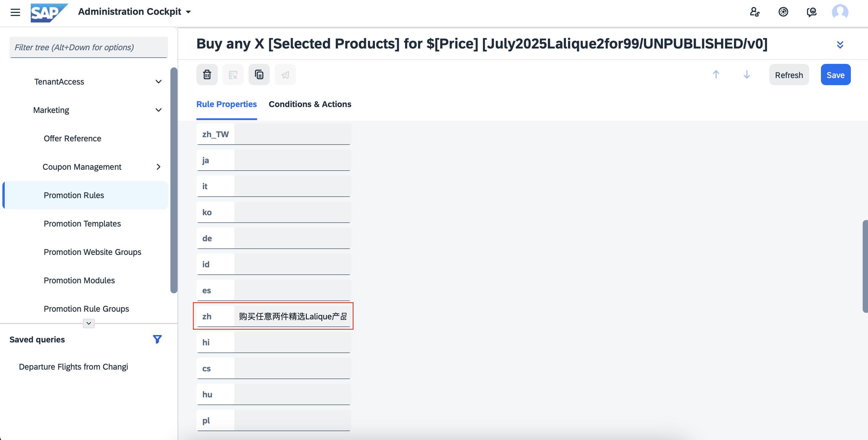Click the SAP logo
868x440 pixels.
pyautogui.click(x=49, y=12)
